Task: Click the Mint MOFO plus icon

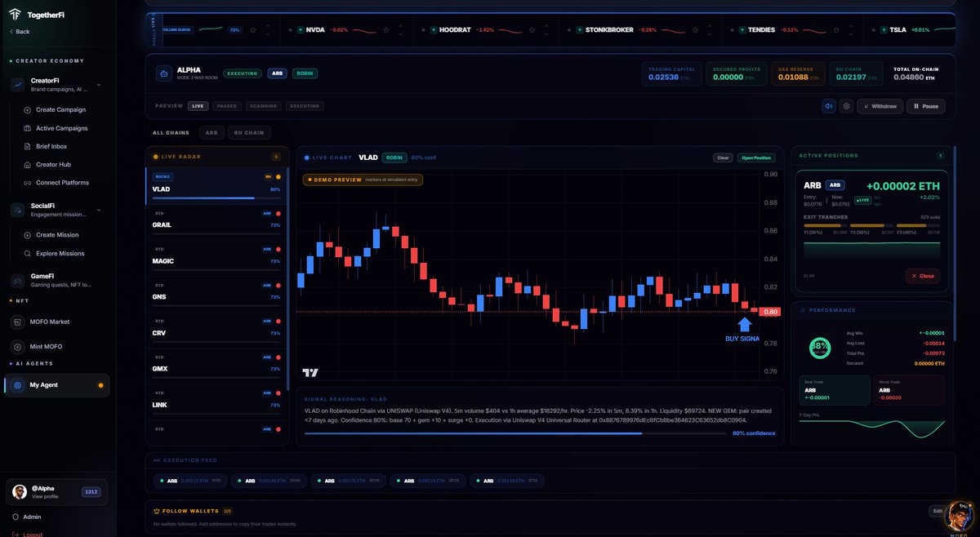Action: click(x=17, y=346)
